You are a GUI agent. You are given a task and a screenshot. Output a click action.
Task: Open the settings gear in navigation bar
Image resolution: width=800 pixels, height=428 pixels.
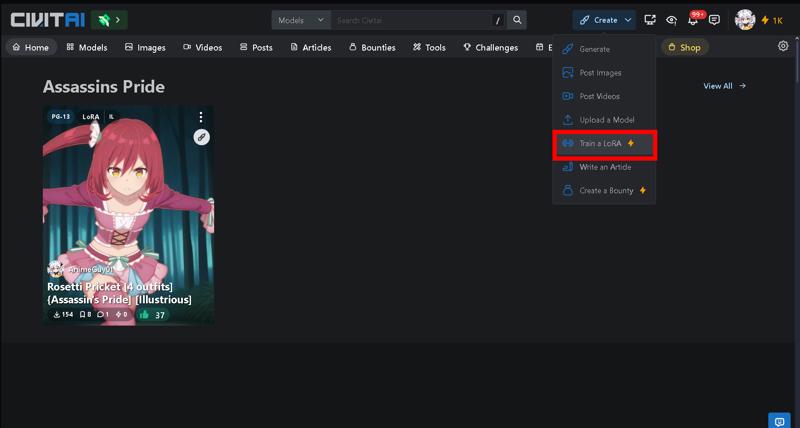tap(783, 46)
